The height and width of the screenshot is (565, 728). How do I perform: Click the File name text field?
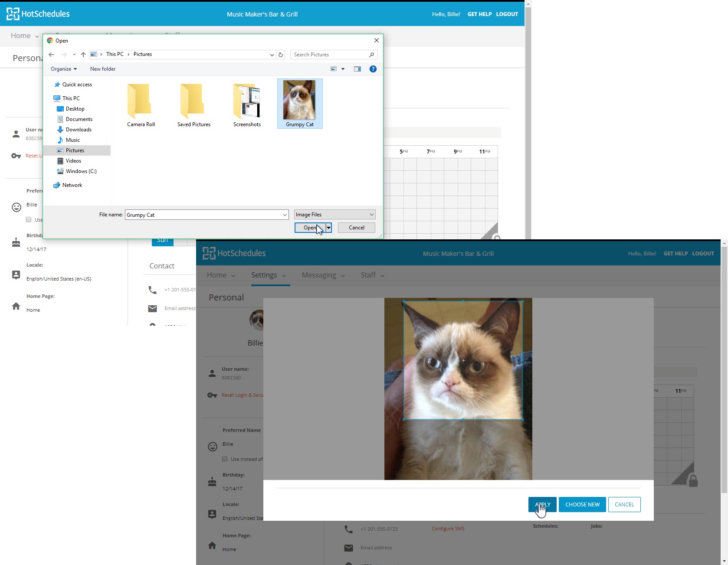click(x=203, y=215)
